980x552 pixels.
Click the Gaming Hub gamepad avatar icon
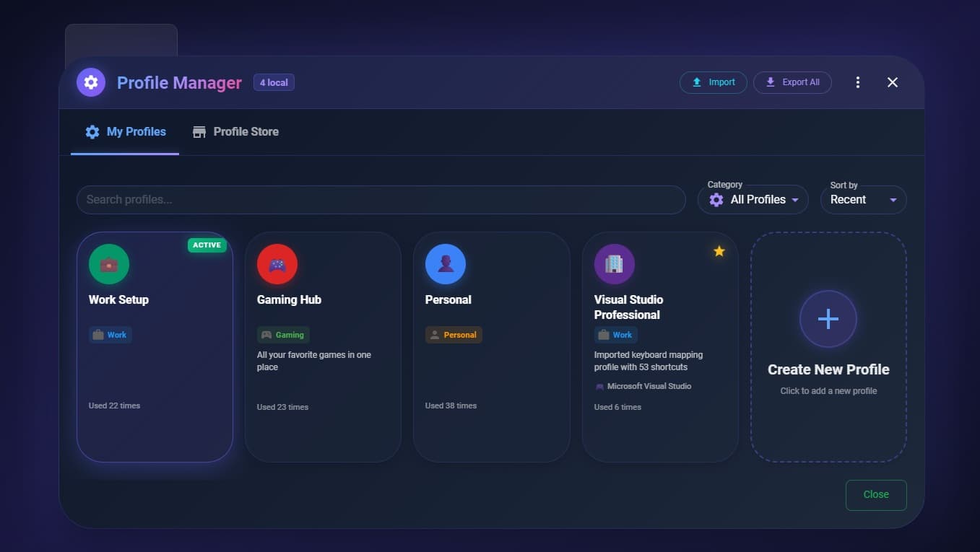[x=277, y=263]
